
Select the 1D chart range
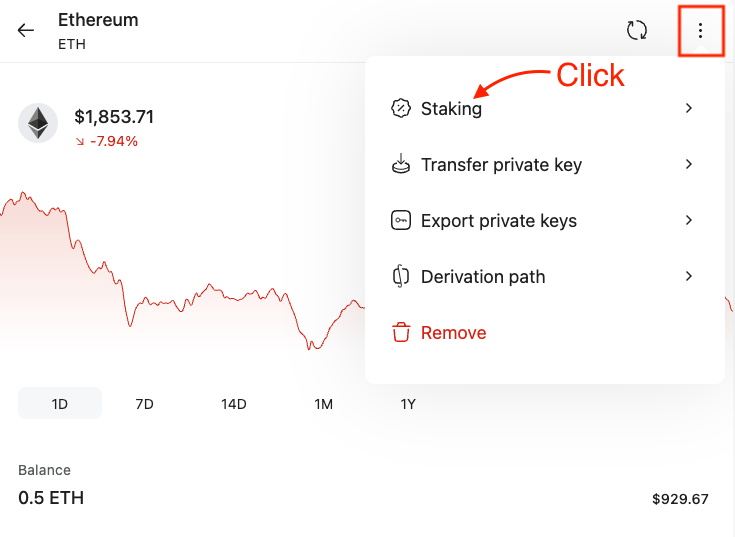(60, 403)
